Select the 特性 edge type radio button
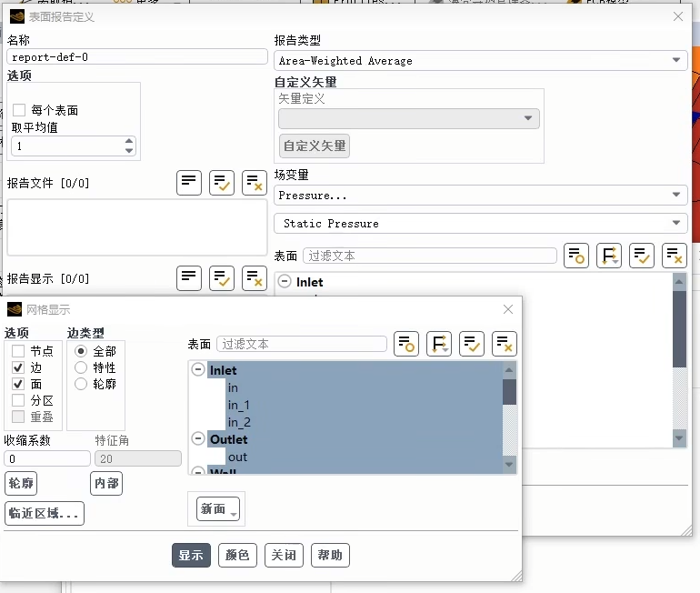Screen dimensions: 700x593 (x=81, y=367)
